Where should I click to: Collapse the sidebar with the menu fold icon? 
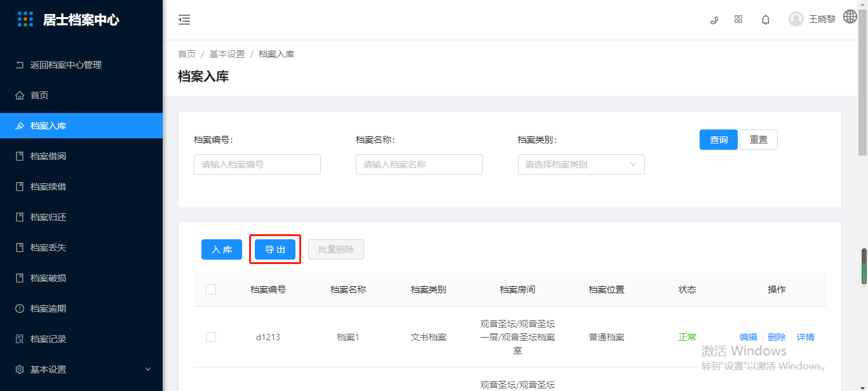(184, 20)
